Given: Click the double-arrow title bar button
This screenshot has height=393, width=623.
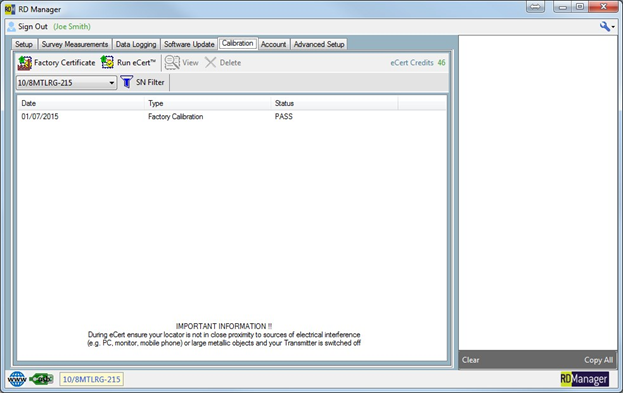Looking at the screenshot, I should 536,7.
